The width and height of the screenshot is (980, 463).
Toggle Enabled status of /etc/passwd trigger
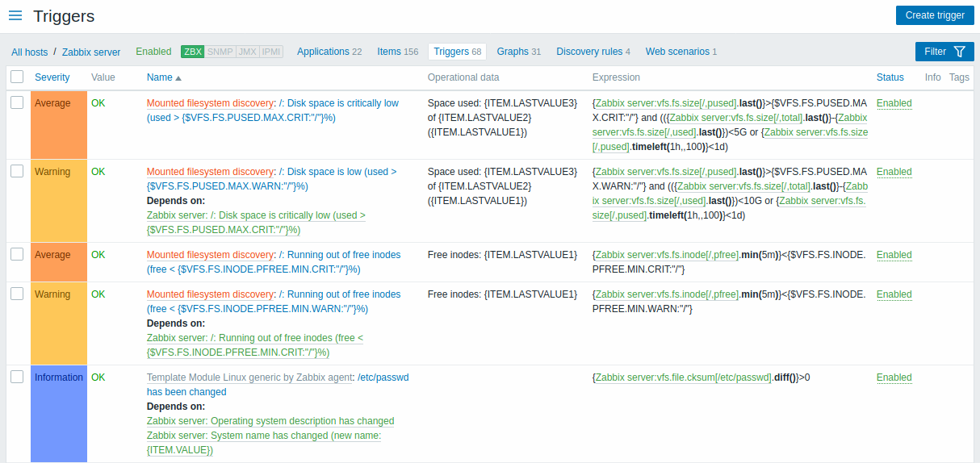(894, 377)
